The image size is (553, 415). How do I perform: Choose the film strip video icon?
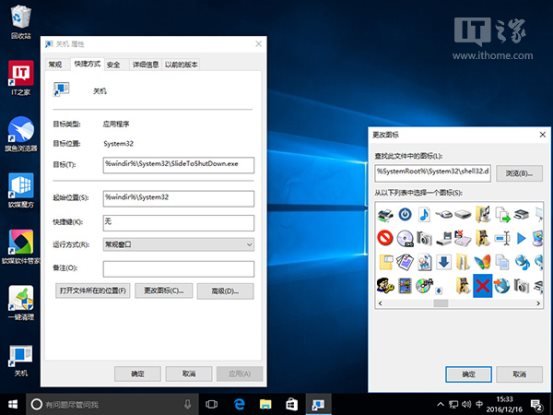coord(405,286)
